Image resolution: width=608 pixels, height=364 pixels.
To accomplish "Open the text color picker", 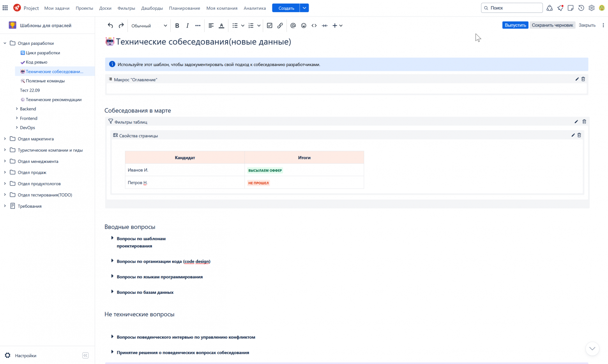I will [x=221, y=25].
